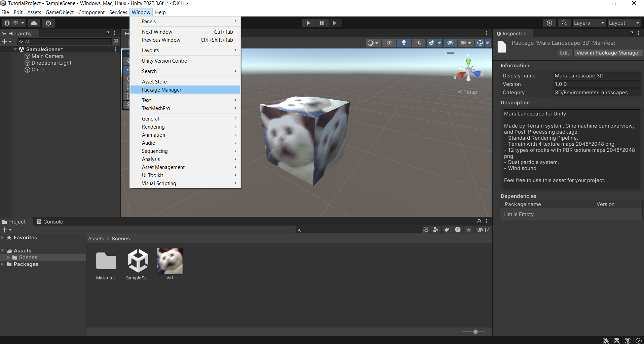This screenshot has width=644, height=344.
Task: Select the Cube object in Hierarchy
Action: tap(38, 70)
